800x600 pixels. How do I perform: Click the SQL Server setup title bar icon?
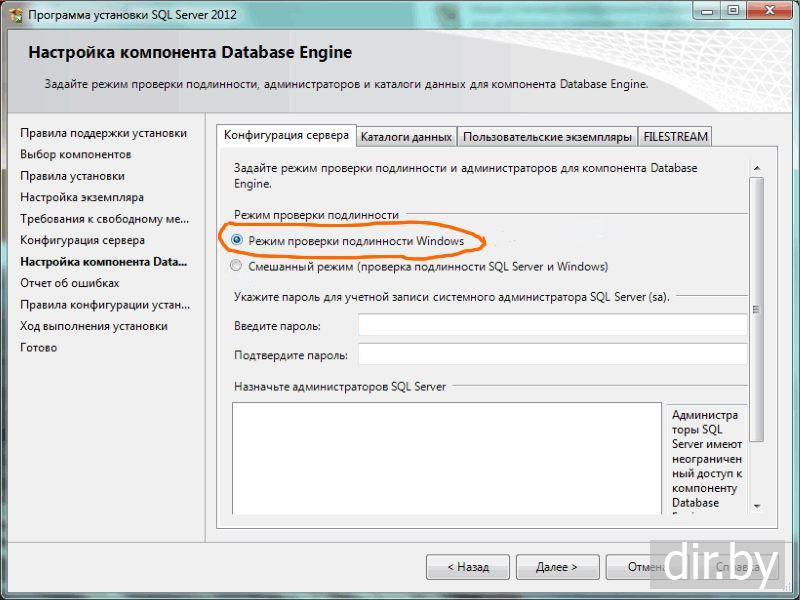pos(16,15)
